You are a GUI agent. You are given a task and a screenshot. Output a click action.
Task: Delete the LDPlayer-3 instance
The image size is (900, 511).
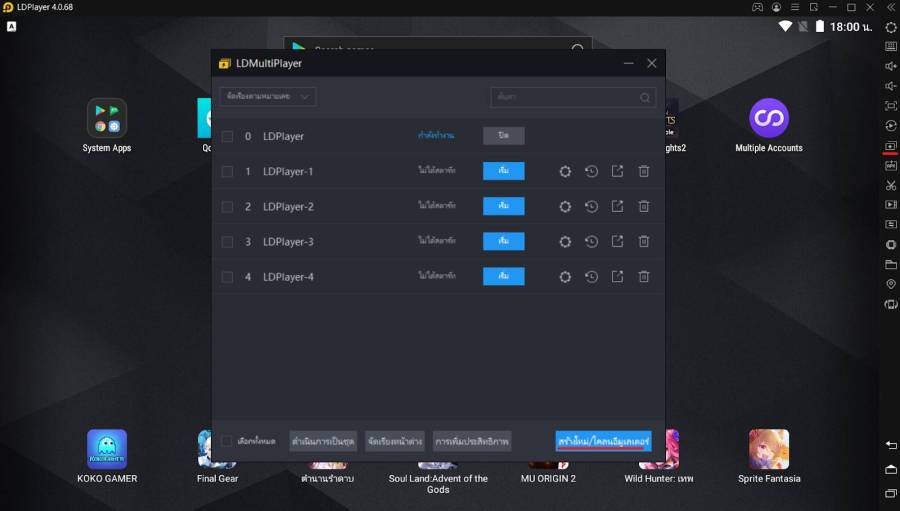point(644,242)
